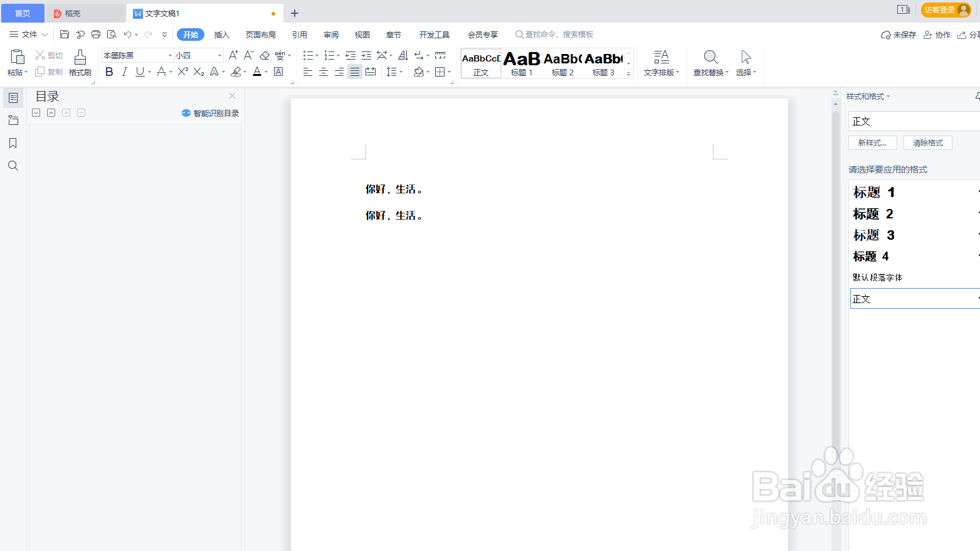The height and width of the screenshot is (551, 980).
Task: Apply the text highlight color pen
Action: click(236, 72)
